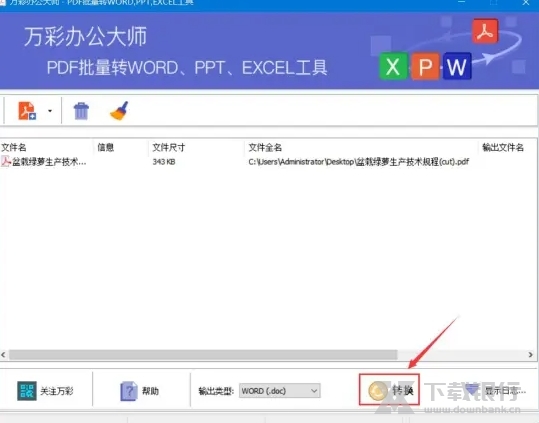539x423 pixels.
Task: Click the broom clear list icon
Action: [x=119, y=111]
